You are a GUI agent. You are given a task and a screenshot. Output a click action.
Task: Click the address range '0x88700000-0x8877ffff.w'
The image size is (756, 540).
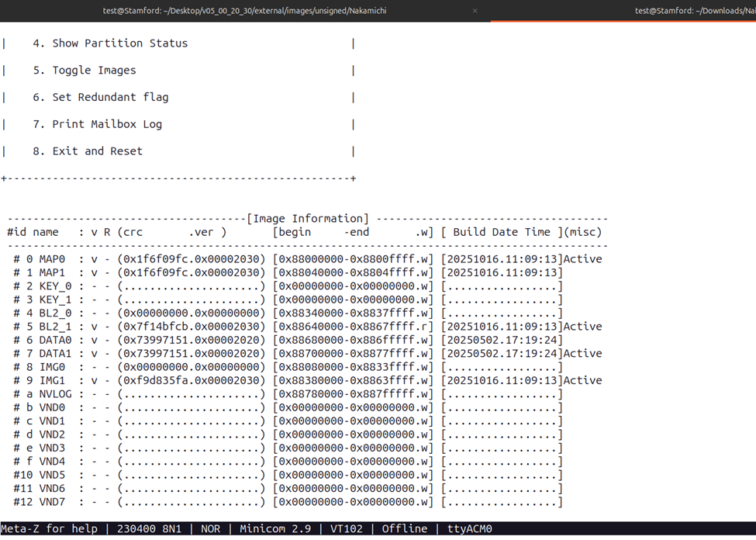(353, 354)
